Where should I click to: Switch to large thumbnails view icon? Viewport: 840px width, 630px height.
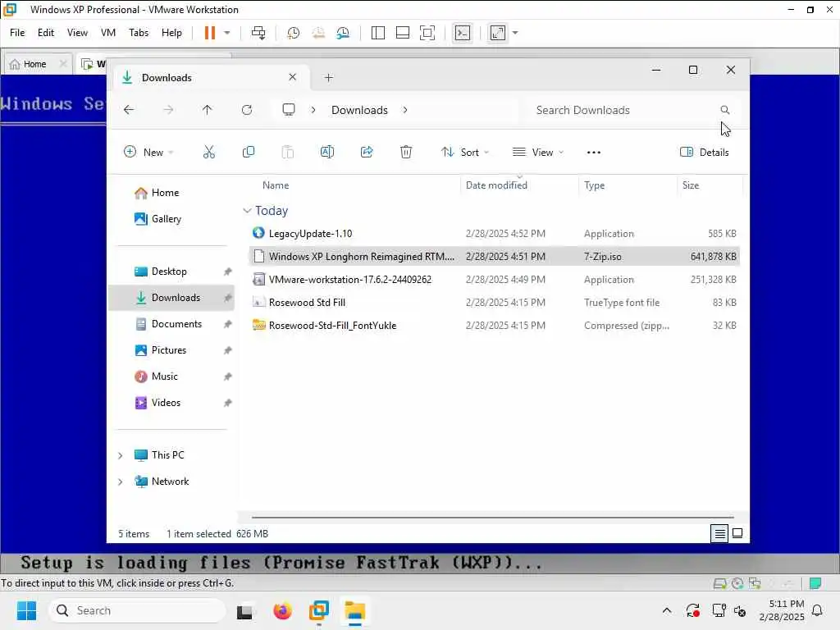point(737,533)
